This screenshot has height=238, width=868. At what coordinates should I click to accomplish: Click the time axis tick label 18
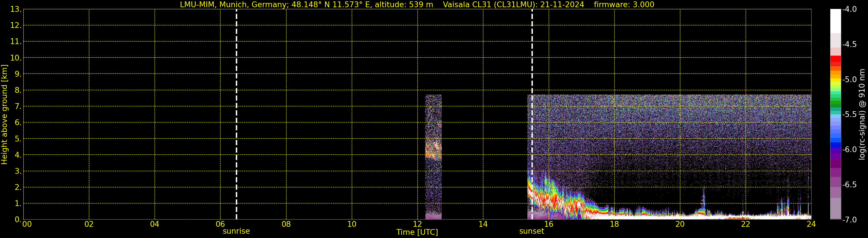pos(614,224)
